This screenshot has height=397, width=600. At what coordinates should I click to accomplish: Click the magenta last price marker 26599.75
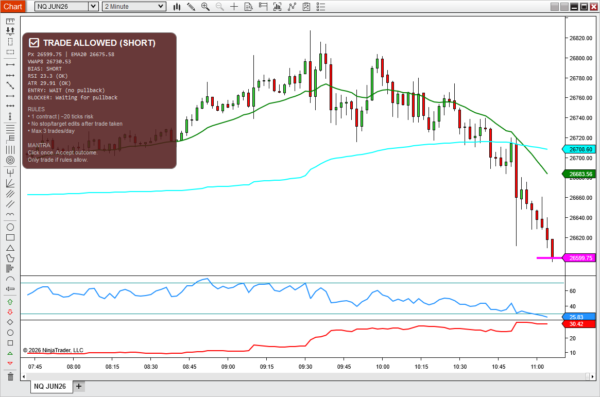coord(579,258)
